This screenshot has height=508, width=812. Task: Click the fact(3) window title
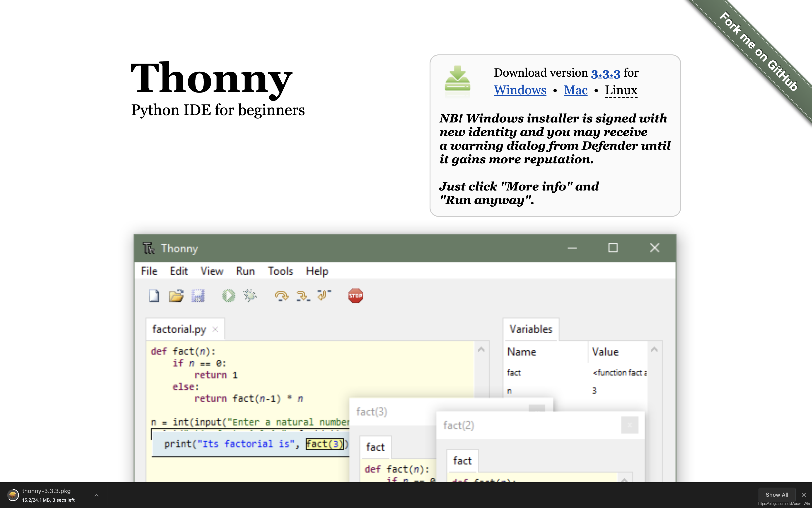click(x=371, y=412)
